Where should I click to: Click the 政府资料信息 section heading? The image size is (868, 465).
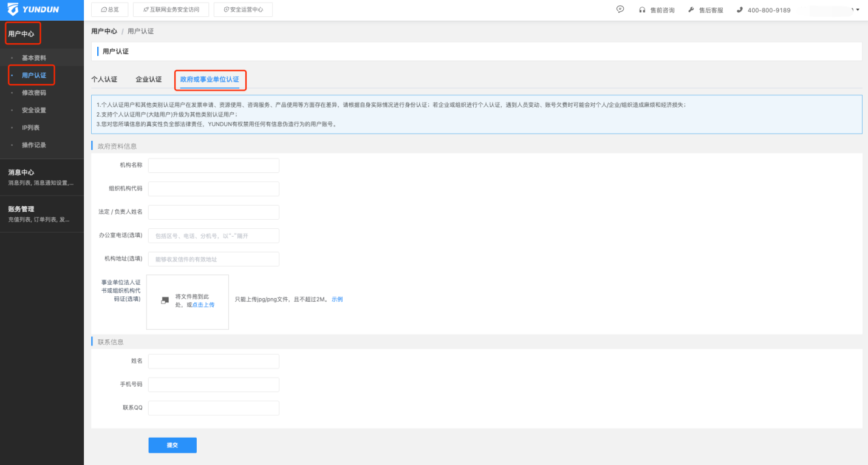point(117,146)
